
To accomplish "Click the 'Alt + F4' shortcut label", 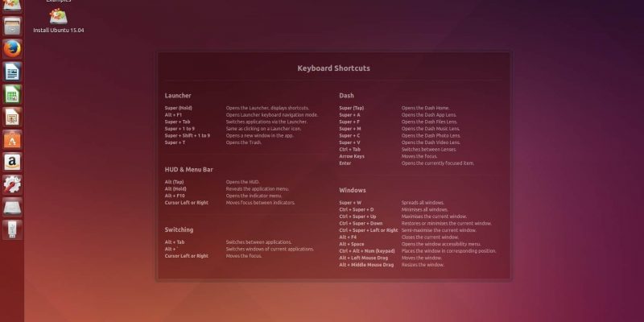I will tap(348, 237).
